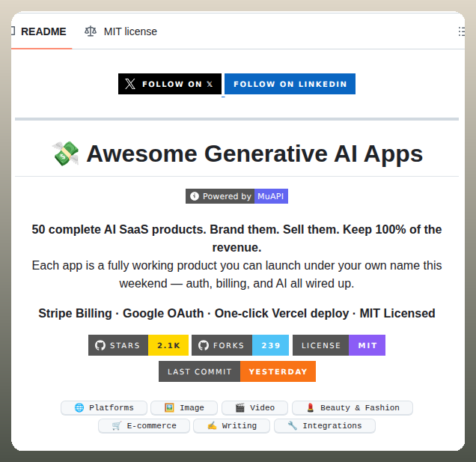Click the globe icon beside Platforms

coord(79,407)
